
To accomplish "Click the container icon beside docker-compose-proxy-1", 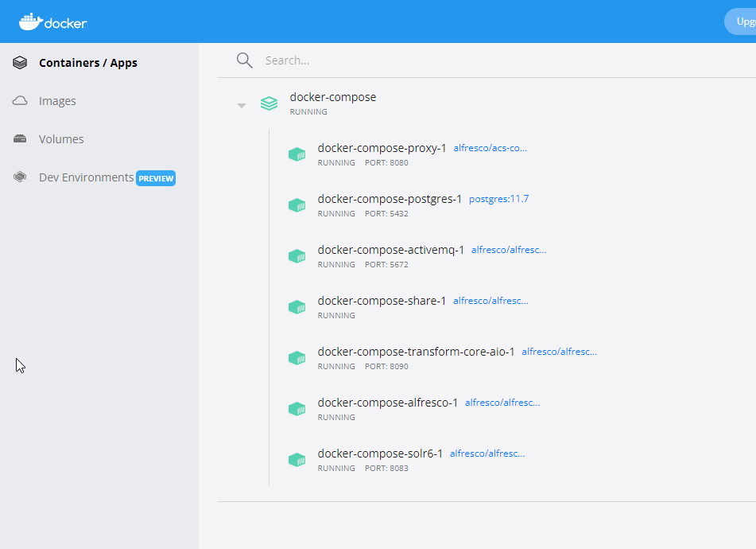I will tap(297, 154).
